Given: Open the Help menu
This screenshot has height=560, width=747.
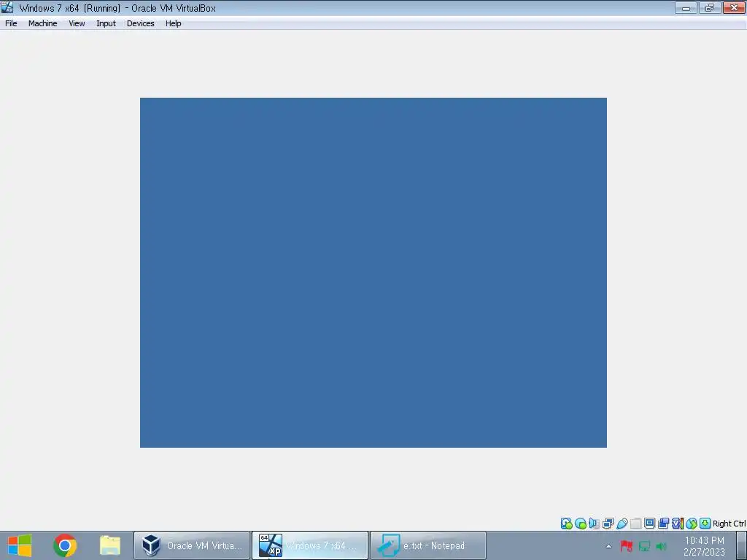Looking at the screenshot, I should click(x=173, y=23).
